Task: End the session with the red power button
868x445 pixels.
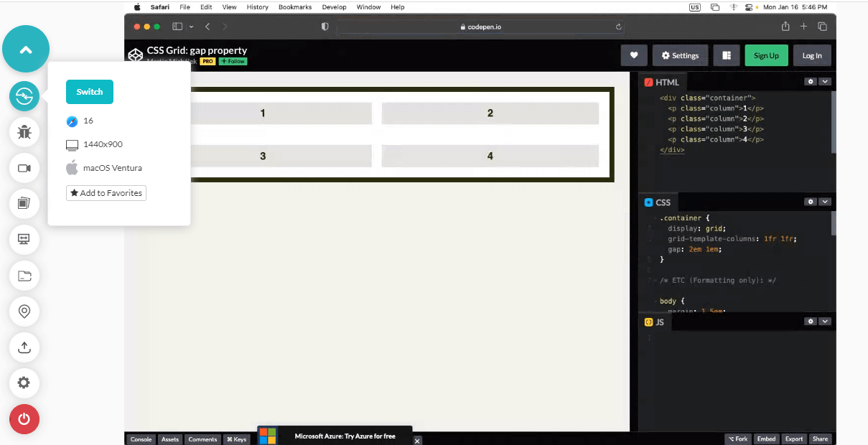Action: 24,419
